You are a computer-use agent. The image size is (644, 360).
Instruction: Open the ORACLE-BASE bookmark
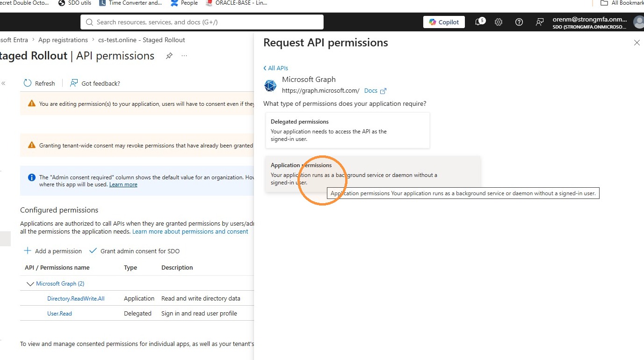tap(236, 3)
